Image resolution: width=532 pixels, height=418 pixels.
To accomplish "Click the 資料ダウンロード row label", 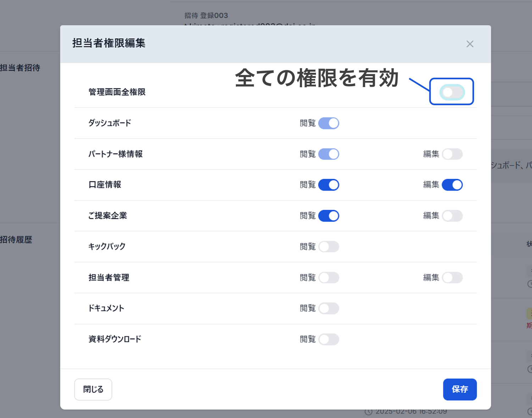I will (x=115, y=339).
